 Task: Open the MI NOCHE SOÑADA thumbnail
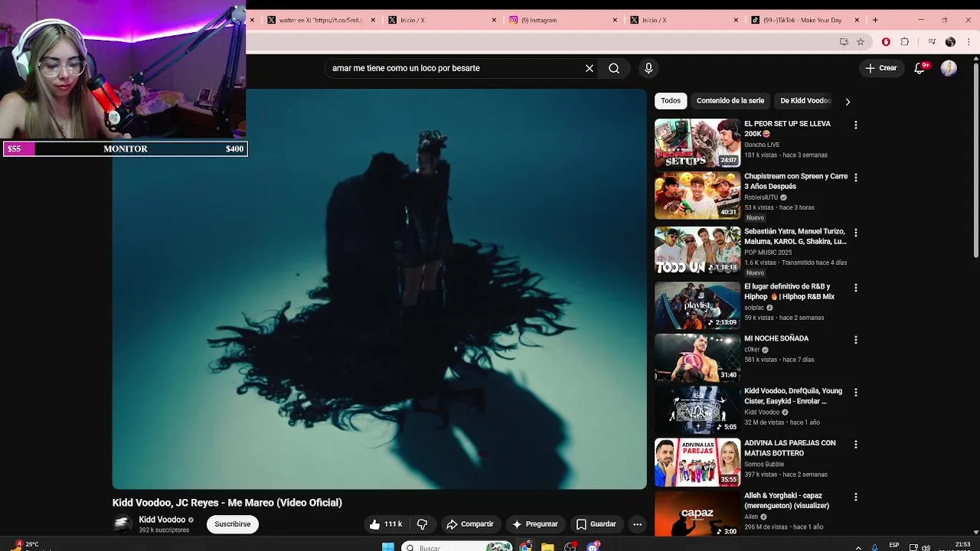pyautogui.click(x=697, y=357)
